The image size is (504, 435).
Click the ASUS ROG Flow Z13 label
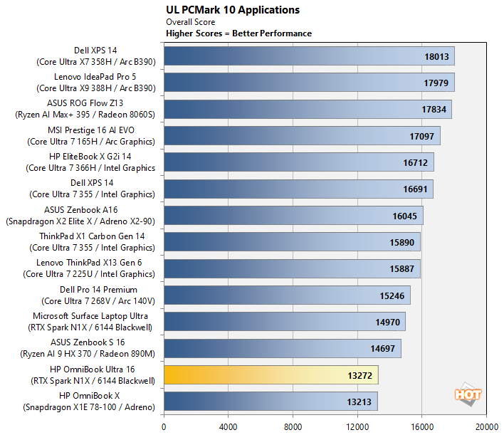click(85, 109)
